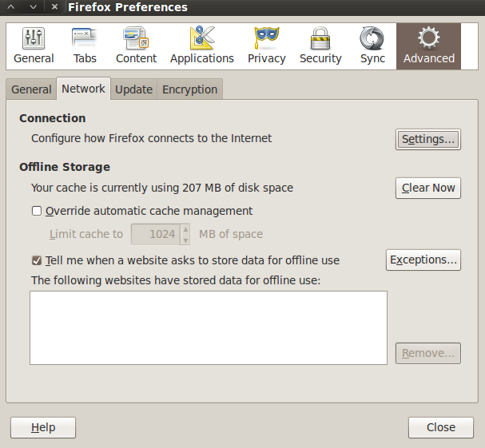Click 'The following websites have stored data' text
Viewport: 485px width, 448px height.
(x=176, y=280)
